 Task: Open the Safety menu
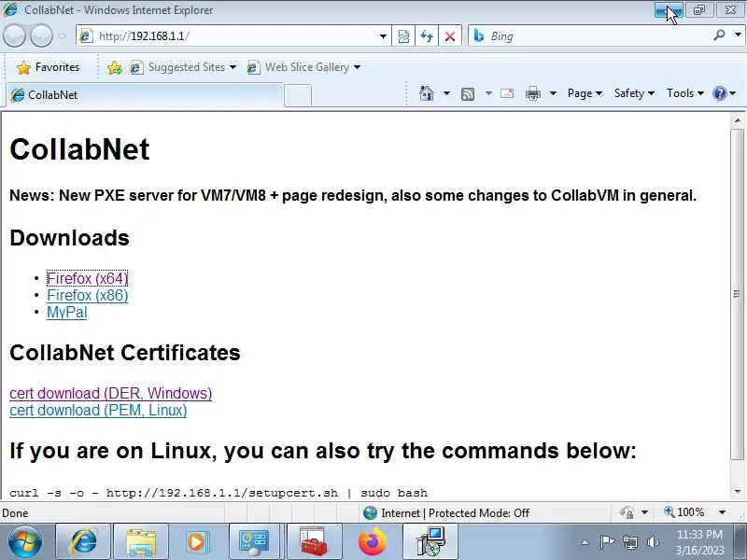[x=634, y=93]
